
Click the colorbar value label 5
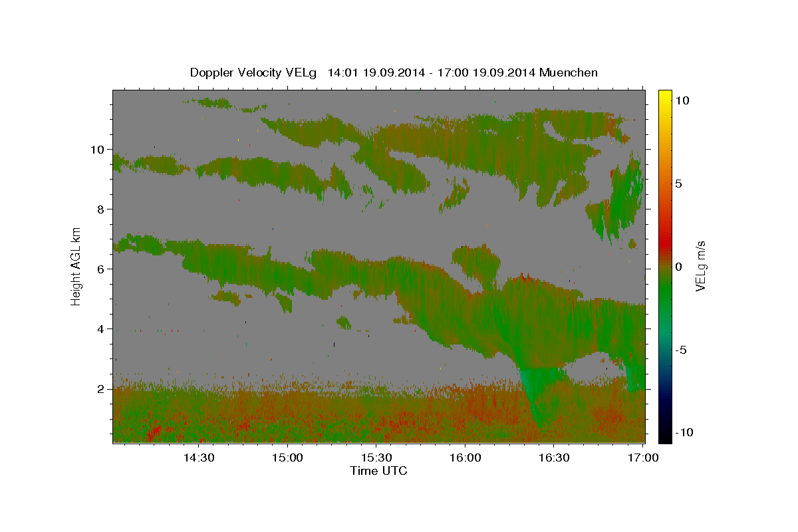[x=678, y=184]
